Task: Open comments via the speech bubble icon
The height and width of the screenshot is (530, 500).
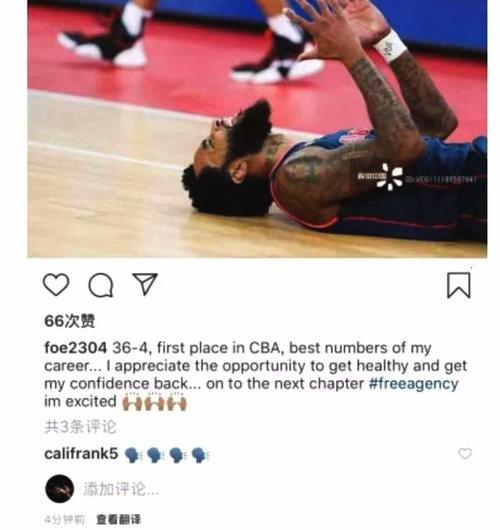Action: [x=101, y=285]
